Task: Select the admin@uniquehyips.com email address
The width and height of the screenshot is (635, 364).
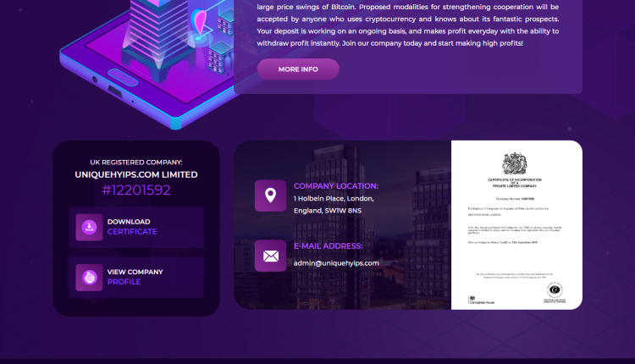Action: click(x=336, y=263)
